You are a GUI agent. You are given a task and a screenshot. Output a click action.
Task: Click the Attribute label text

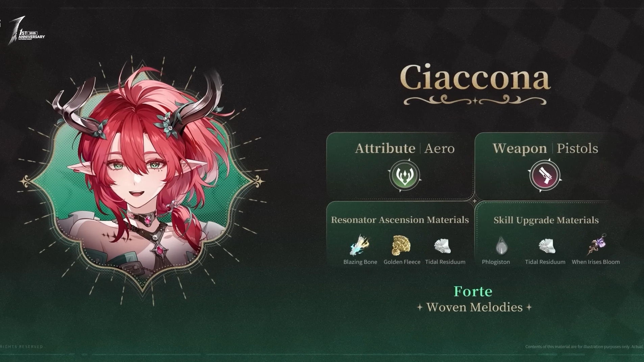click(x=385, y=149)
